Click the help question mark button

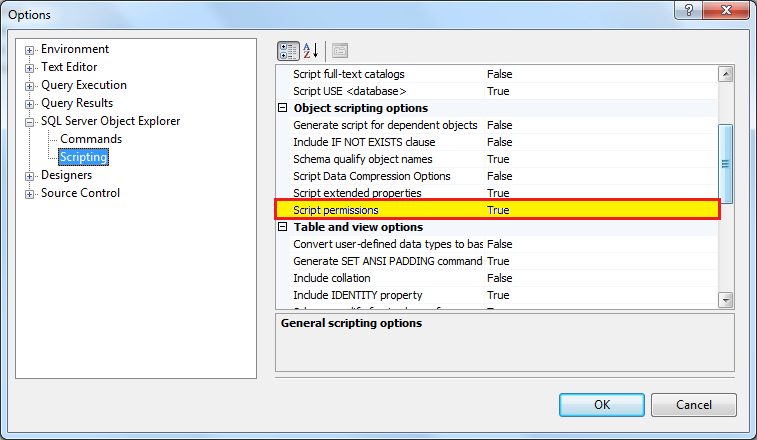687,11
